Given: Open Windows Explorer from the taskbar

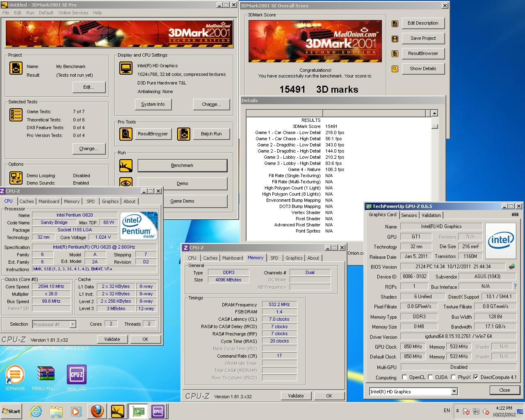Looking at the screenshot, I should (56, 411).
